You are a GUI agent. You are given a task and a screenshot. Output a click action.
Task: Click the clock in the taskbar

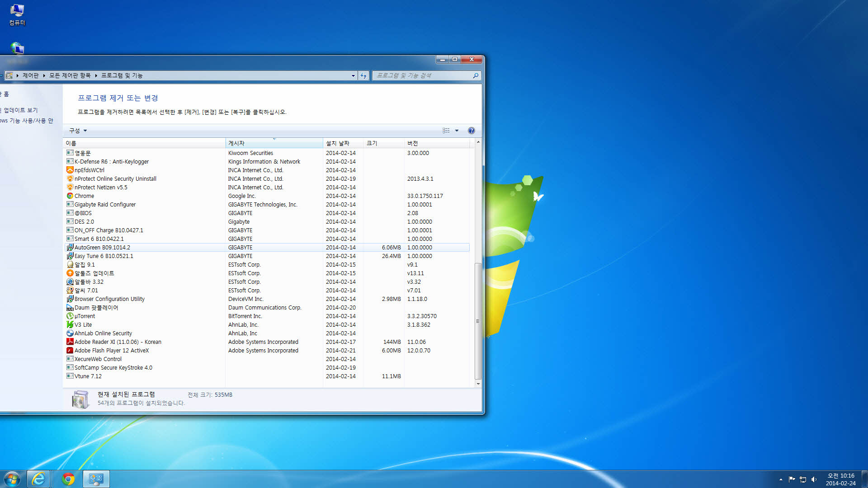[841, 479]
